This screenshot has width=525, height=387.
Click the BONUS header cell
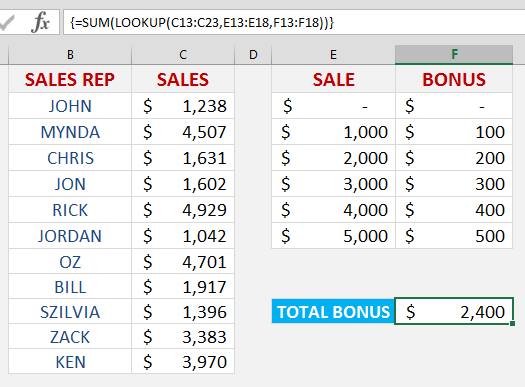tap(454, 79)
